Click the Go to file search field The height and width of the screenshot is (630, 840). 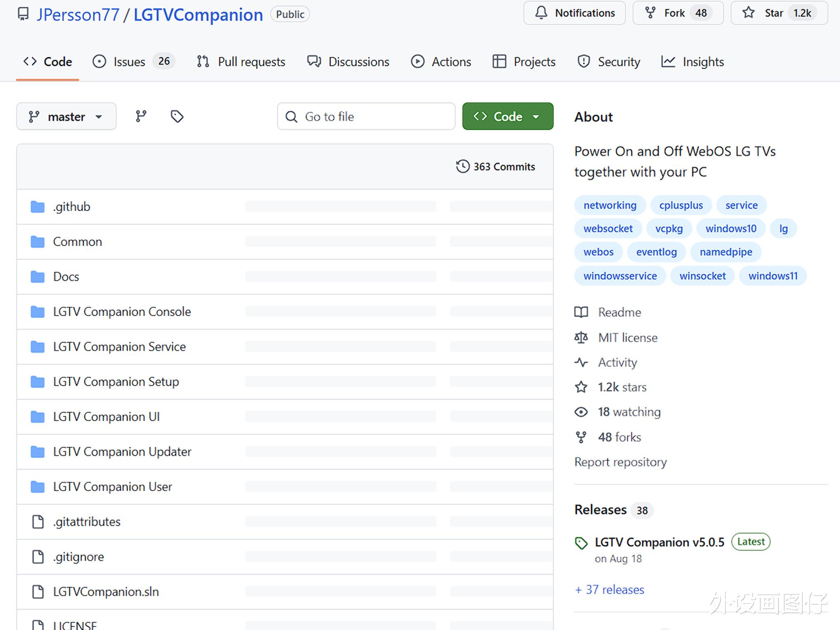click(366, 117)
